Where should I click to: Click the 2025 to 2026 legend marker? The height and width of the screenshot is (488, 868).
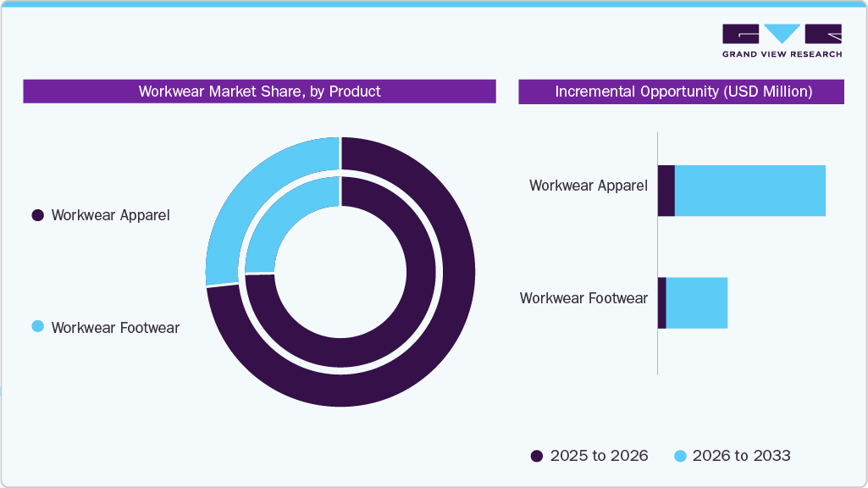(x=538, y=456)
